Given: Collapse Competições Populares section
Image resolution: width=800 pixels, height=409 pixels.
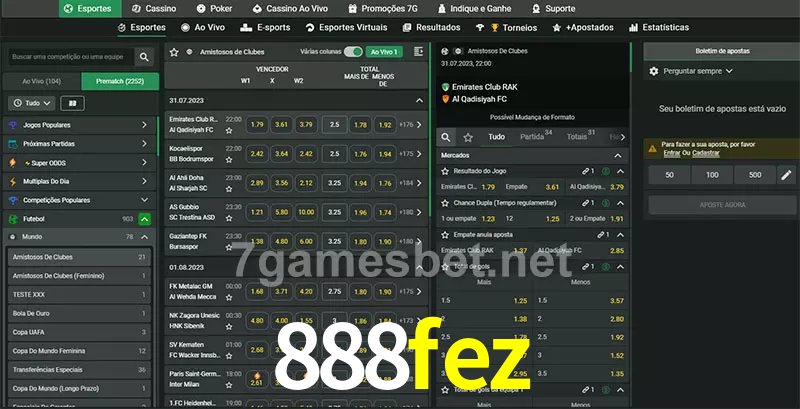Looking at the screenshot, I should tap(144, 200).
